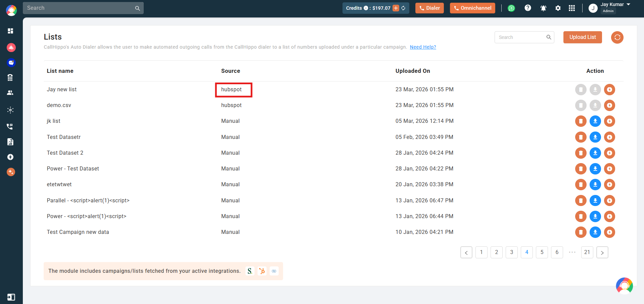
Task: Select the 'demo.csv' list name
Action: [x=59, y=105]
